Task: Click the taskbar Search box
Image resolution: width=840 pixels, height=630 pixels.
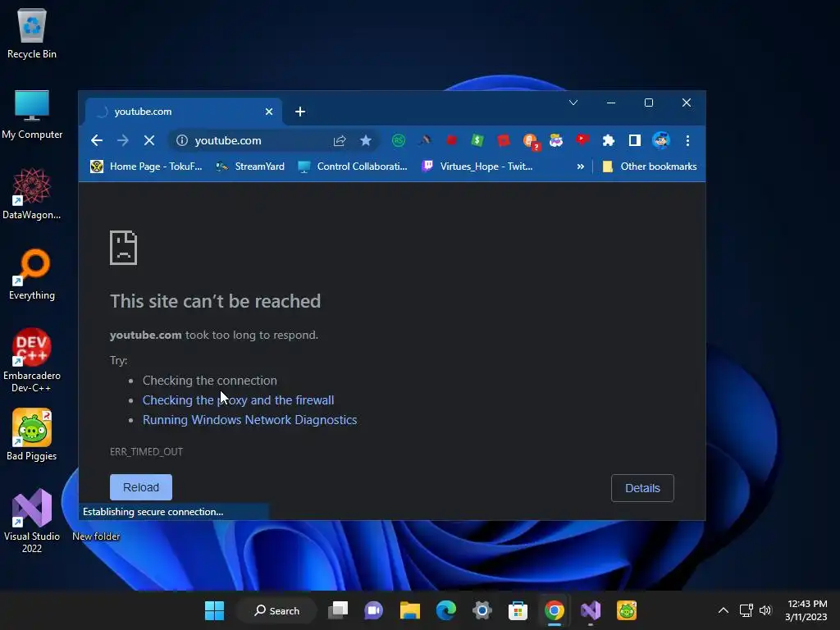Action: coord(276,610)
